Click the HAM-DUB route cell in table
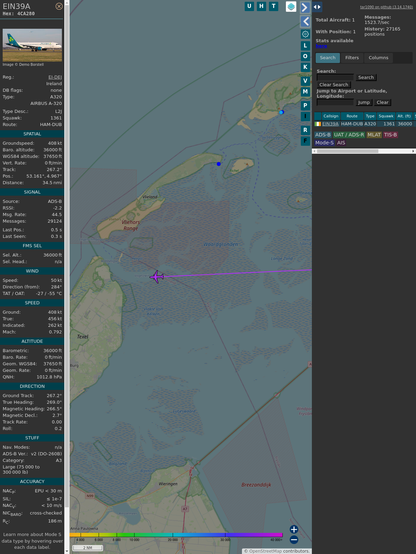 coord(352,124)
